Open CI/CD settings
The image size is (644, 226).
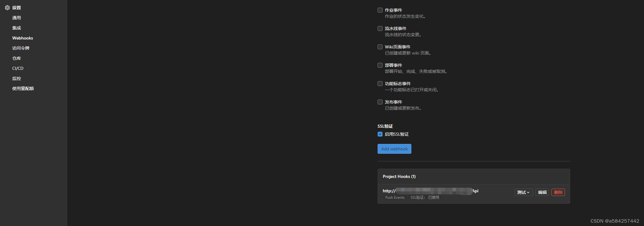(x=18, y=68)
